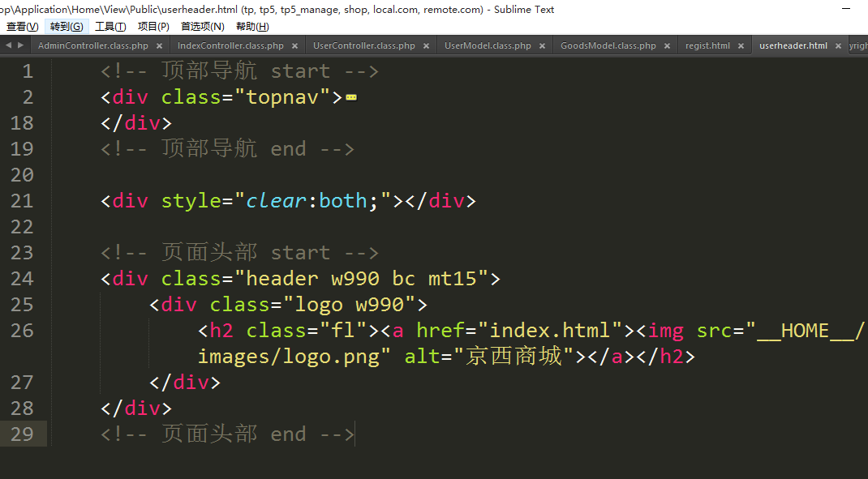Screen dimensions: 868x479
Task: Close the GoodsModel.class.php tab
Action: tap(668, 46)
